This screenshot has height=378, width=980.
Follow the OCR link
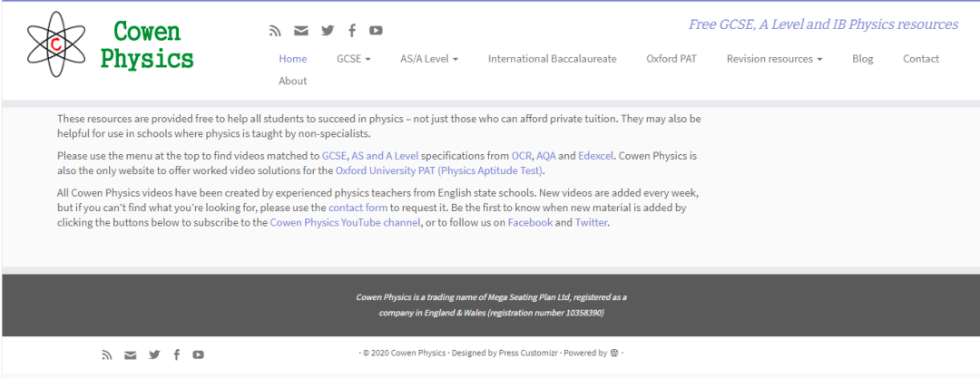click(x=521, y=156)
